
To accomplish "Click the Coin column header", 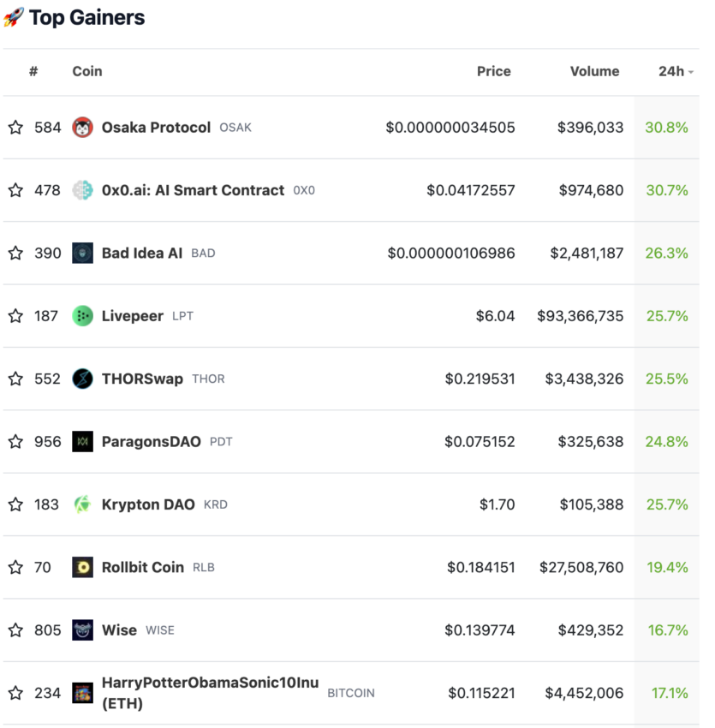I will (x=87, y=72).
